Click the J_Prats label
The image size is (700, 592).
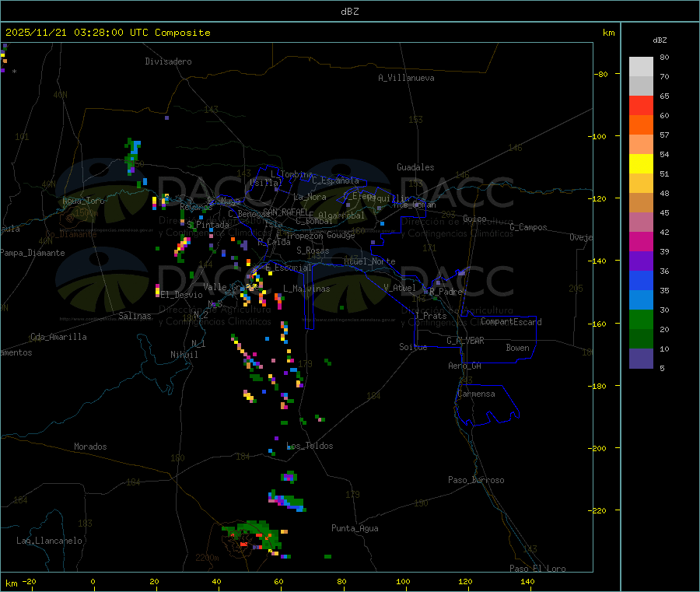[430, 316]
